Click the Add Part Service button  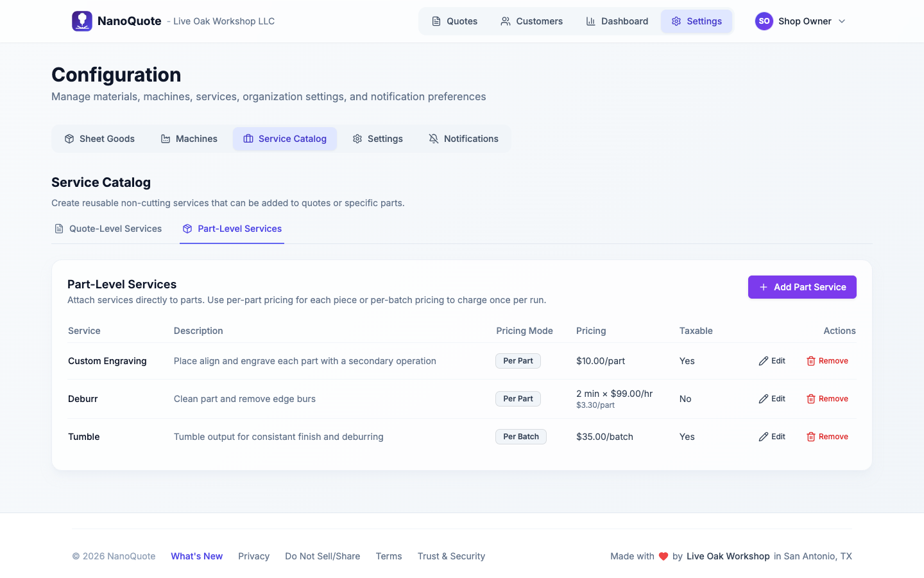tap(802, 287)
